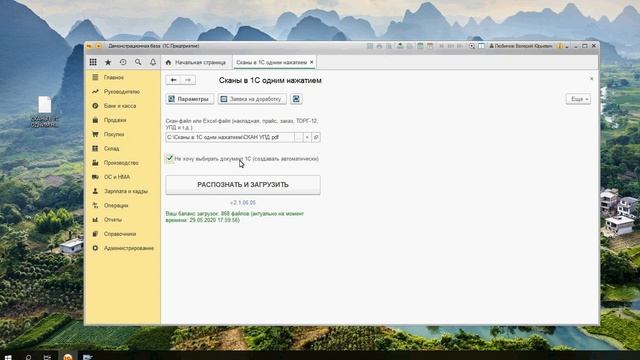Toggle Не хочу выбирать документ 1С checkbox

click(x=170, y=158)
